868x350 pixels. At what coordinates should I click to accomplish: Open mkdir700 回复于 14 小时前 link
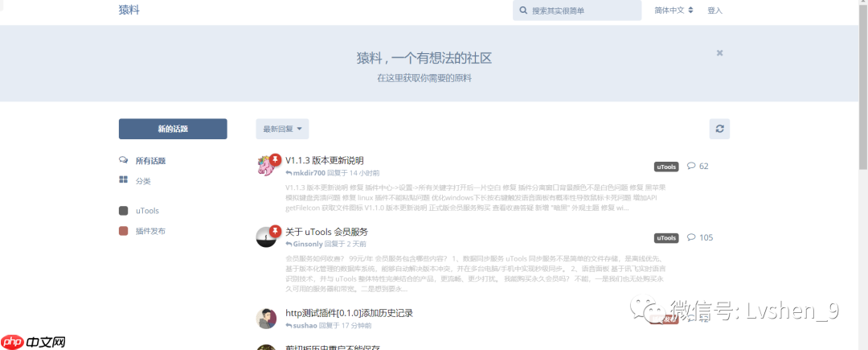[333, 173]
